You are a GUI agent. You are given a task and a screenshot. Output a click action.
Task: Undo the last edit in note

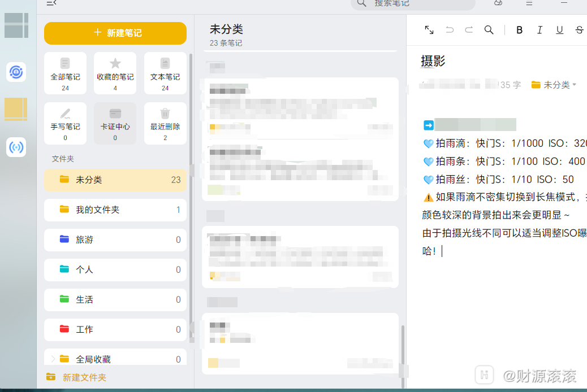coord(450,31)
